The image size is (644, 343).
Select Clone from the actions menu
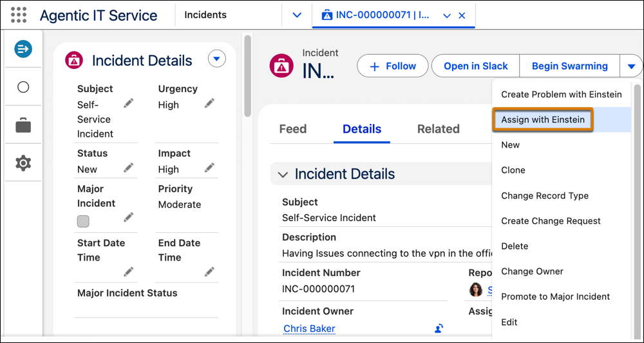pyautogui.click(x=562, y=170)
